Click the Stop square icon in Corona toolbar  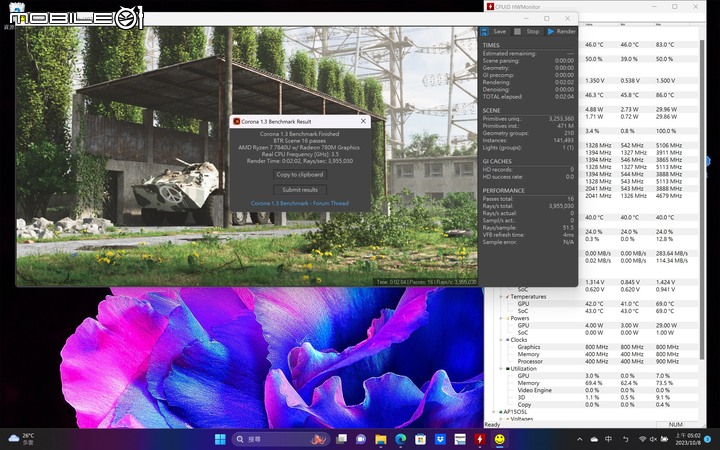518,31
